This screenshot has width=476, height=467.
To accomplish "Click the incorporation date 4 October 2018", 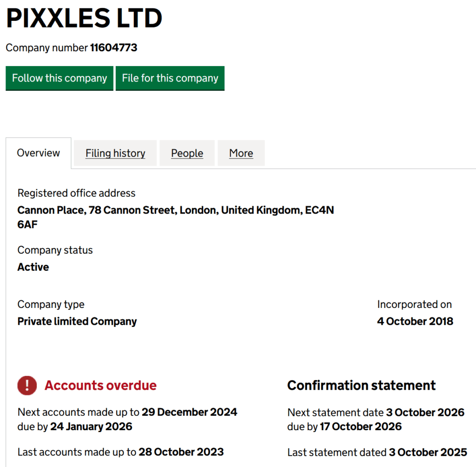I will [415, 321].
